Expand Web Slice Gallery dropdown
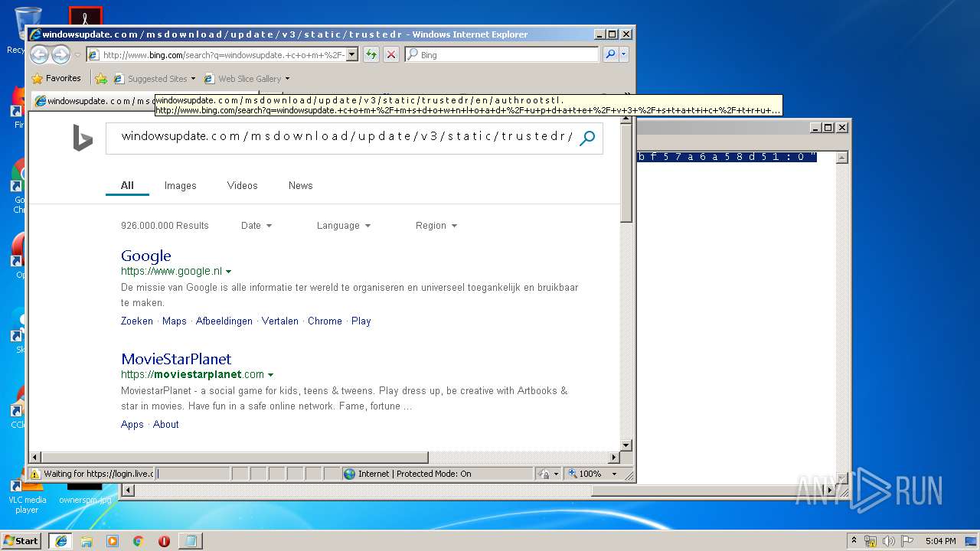This screenshot has height=551, width=980. pos(287,79)
